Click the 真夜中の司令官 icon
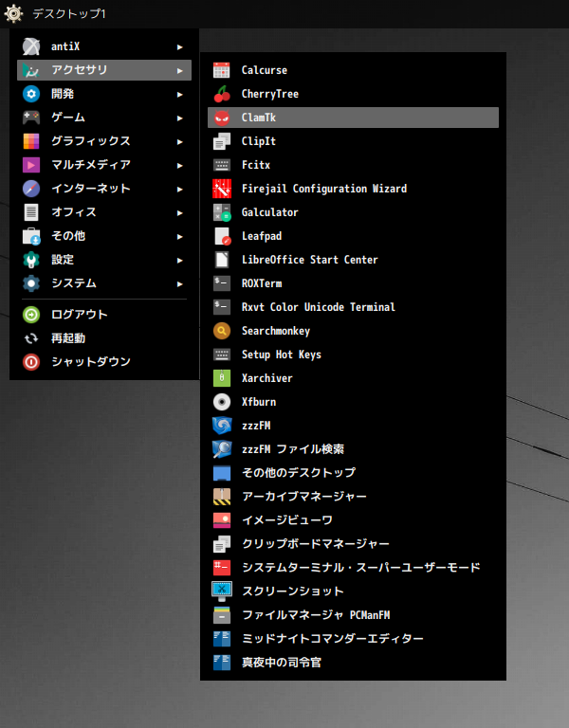The height and width of the screenshot is (728, 569). coord(222,662)
